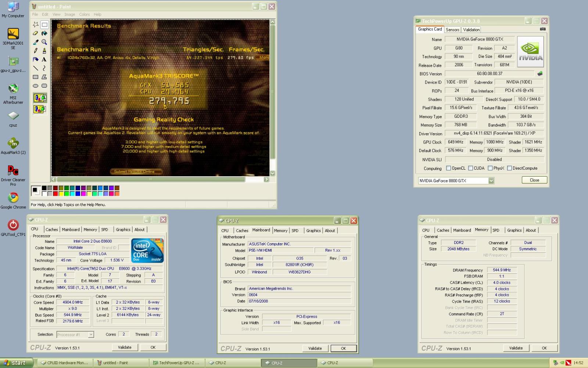Switch to TechPowerUp GPU-Z taskbar item
The height and width of the screenshot is (368, 588).
point(176,363)
